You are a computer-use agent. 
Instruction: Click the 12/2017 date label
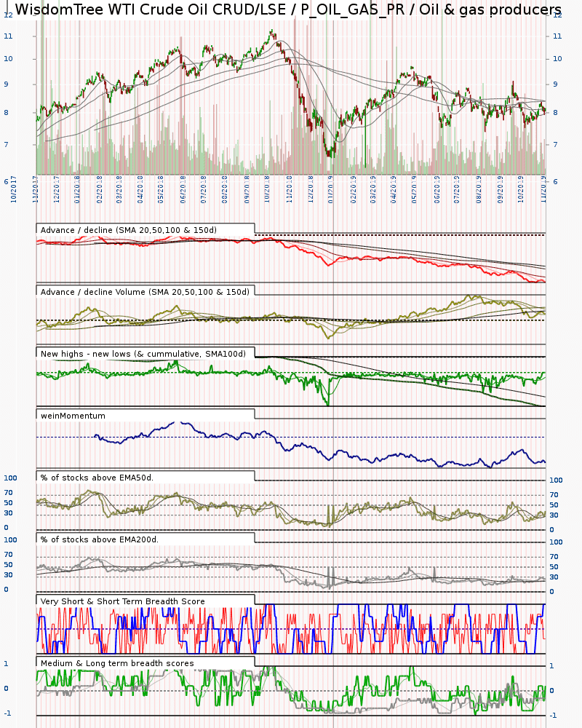coord(56,189)
